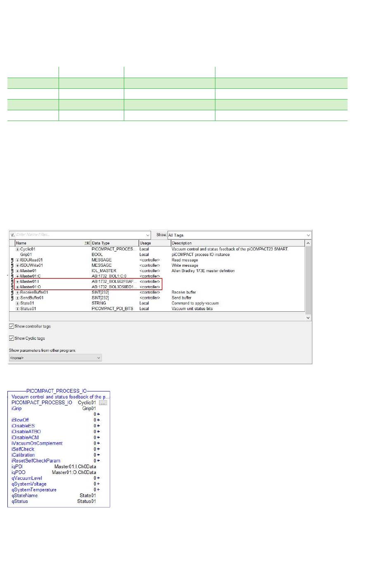Click the STRING data type cell

click(x=99, y=303)
